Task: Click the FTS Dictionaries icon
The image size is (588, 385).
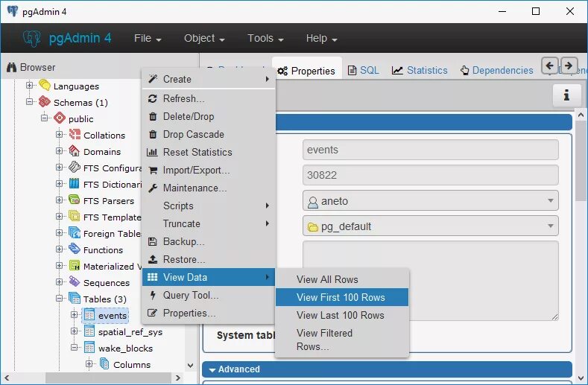Action: pyautogui.click(x=75, y=183)
